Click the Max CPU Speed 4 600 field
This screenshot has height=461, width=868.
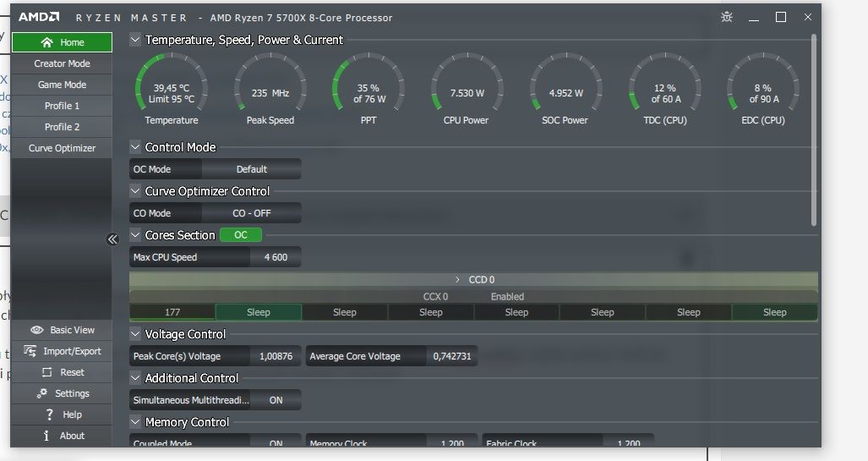pos(216,257)
